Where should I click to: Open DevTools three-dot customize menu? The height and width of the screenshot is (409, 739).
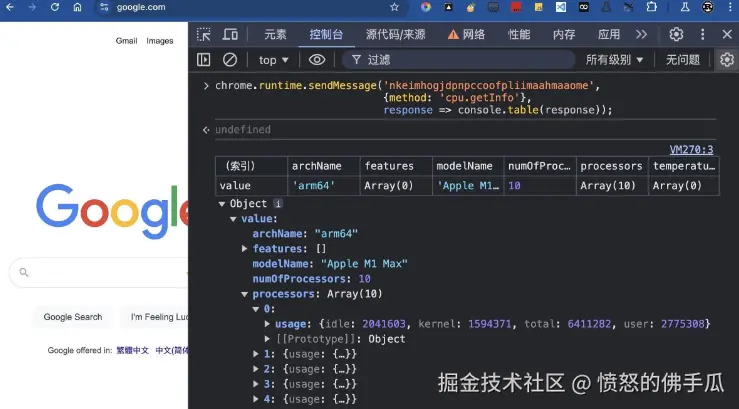point(702,34)
